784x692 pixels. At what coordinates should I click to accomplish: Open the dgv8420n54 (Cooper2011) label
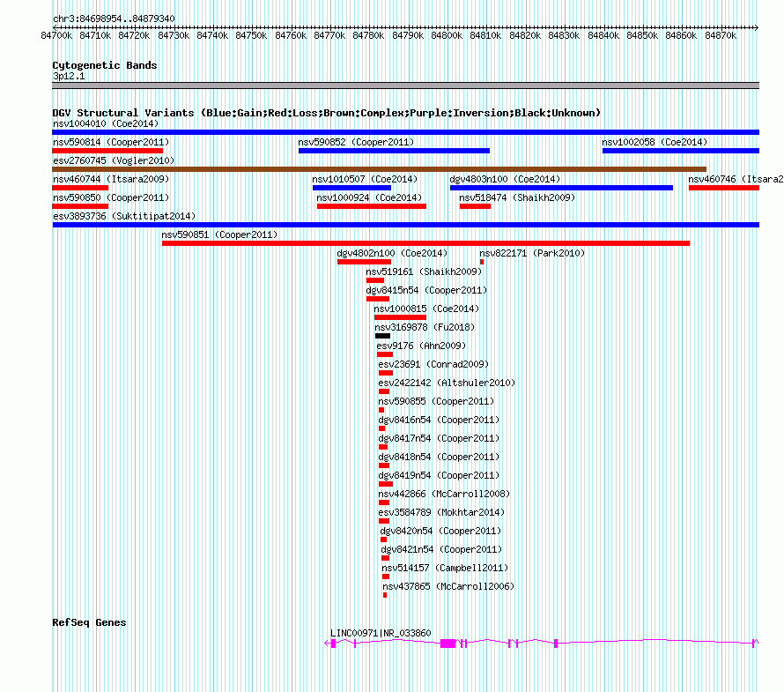[440, 531]
